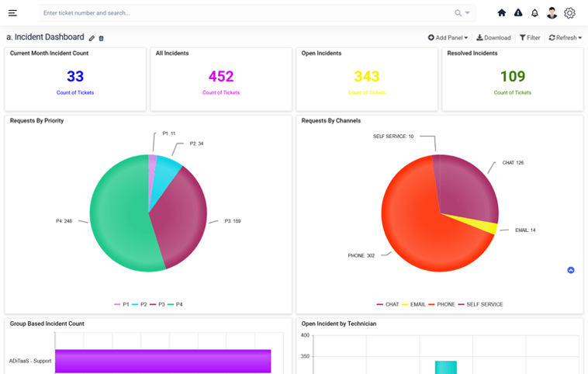The height and width of the screenshot is (374, 588).
Task: Click the home icon in header
Action: click(x=501, y=13)
